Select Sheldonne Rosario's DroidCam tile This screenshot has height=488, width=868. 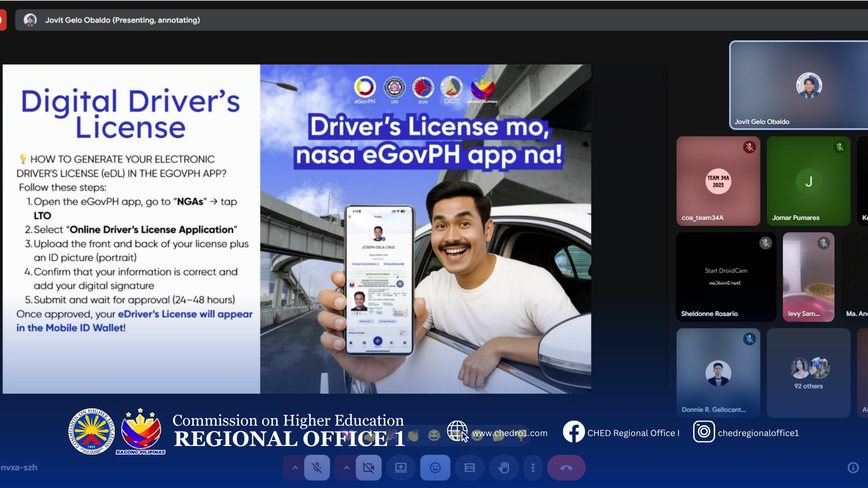726,277
